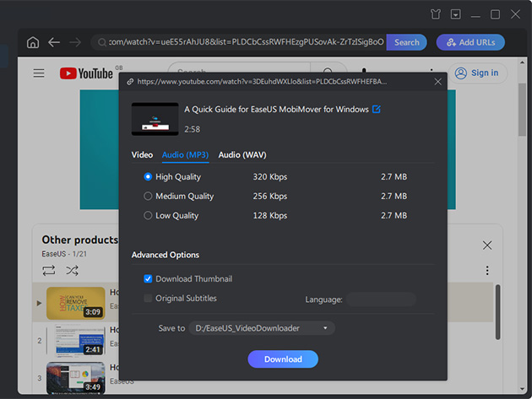Click the skin shirt icon in title bar
Viewport: 532px width, 399px height.
pos(435,14)
